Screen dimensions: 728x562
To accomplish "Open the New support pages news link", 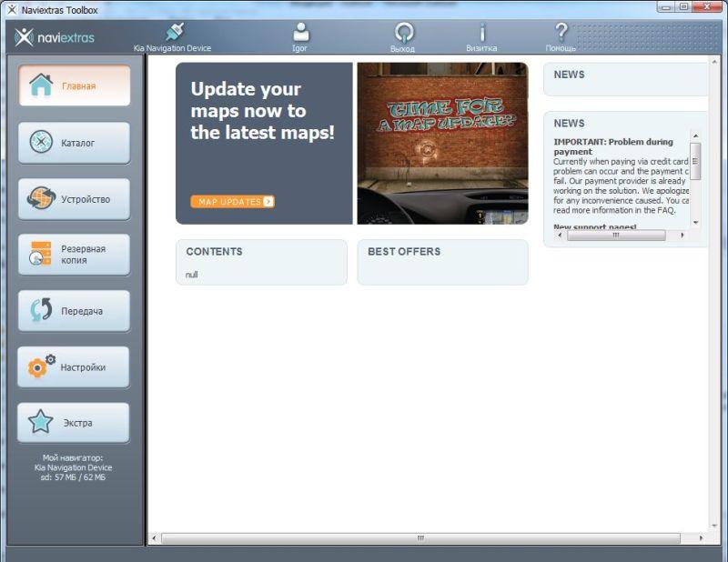I will point(595,226).
